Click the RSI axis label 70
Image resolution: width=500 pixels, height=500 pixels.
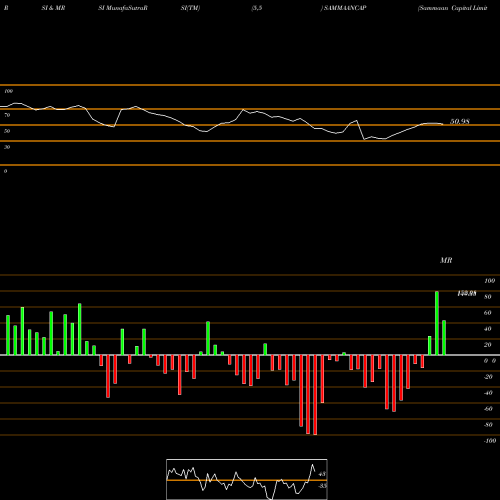[x=7, y=115]
